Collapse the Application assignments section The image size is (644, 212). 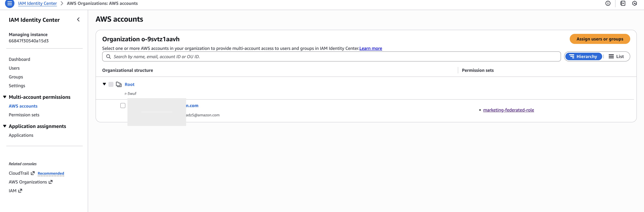click(x=5, y=126)
